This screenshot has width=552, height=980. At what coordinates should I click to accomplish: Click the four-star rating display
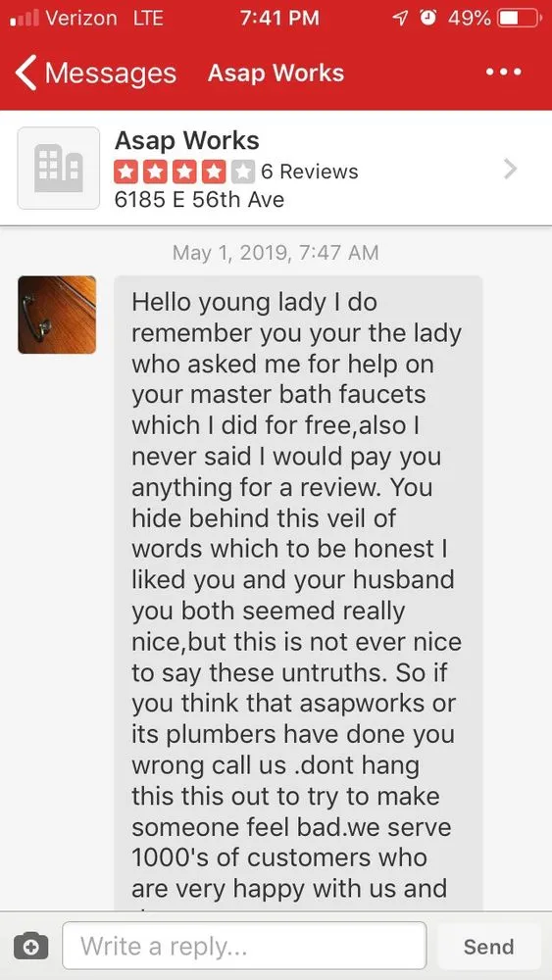point(183,171)
